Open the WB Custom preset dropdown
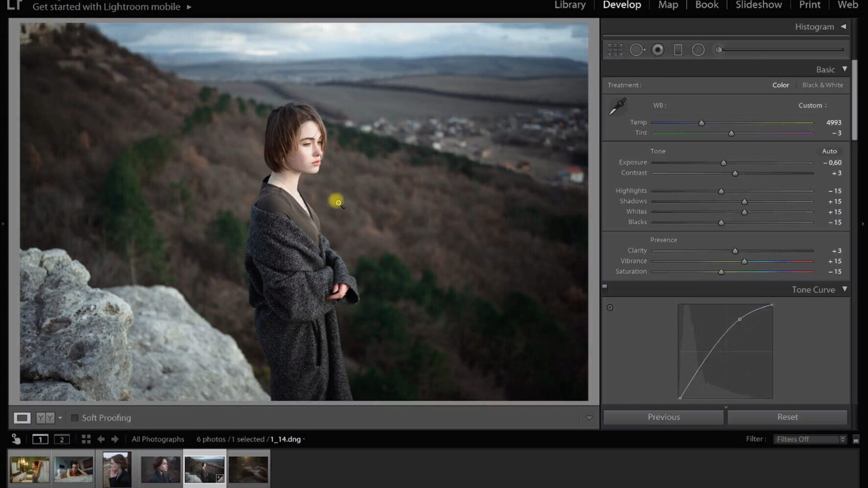868x488 pixels. coord(813,106)
